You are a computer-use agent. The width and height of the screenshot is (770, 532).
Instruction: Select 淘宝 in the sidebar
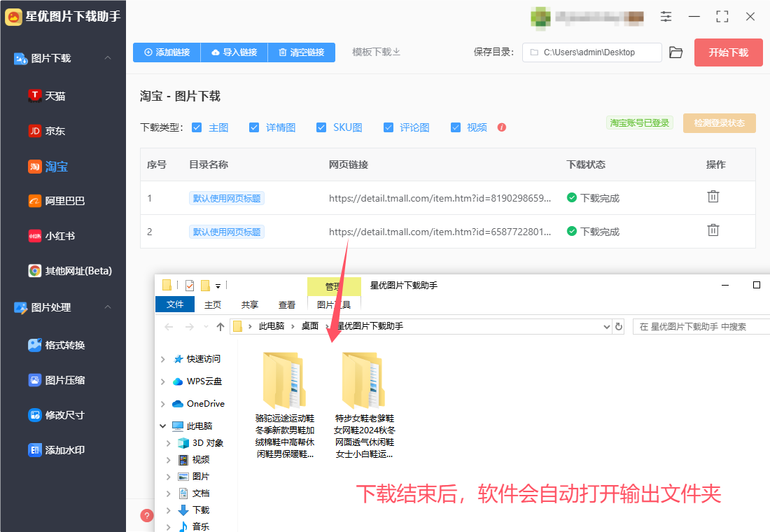tap(48, 167)
